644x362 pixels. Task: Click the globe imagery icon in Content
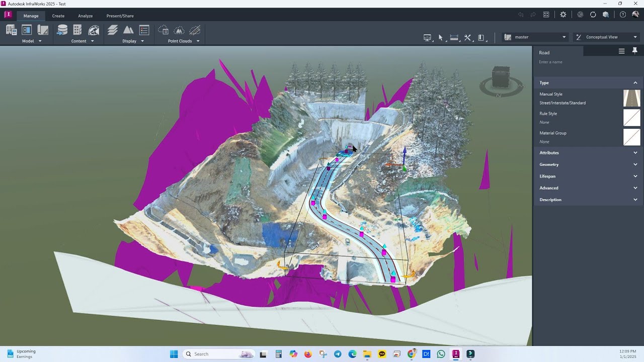[94, 30]
